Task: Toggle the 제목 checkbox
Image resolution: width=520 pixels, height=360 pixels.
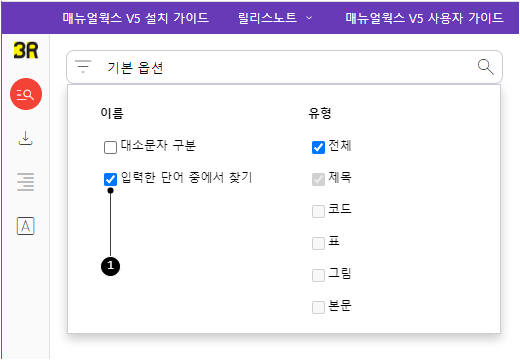Action: point(318,179)
